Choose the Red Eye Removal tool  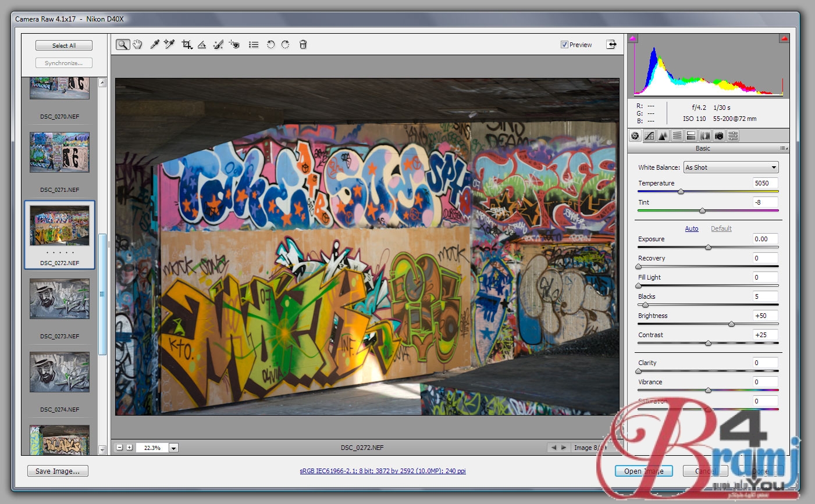point(234,45)
